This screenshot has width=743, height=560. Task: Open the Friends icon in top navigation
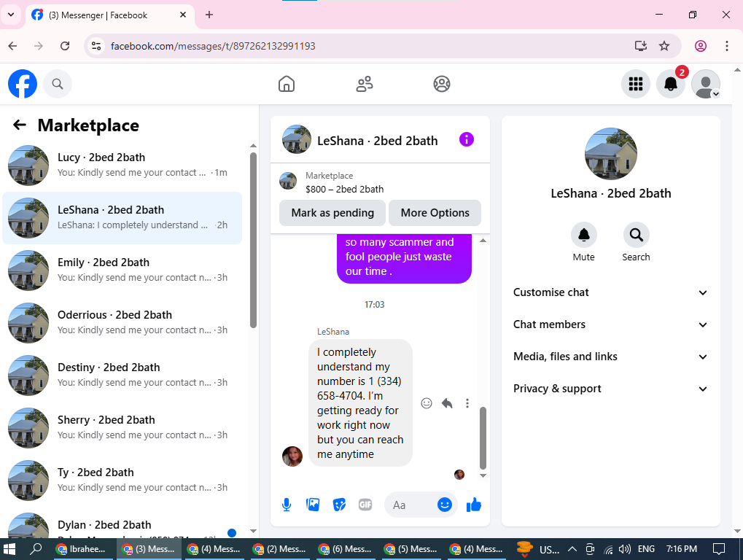(x=365, y=84)
